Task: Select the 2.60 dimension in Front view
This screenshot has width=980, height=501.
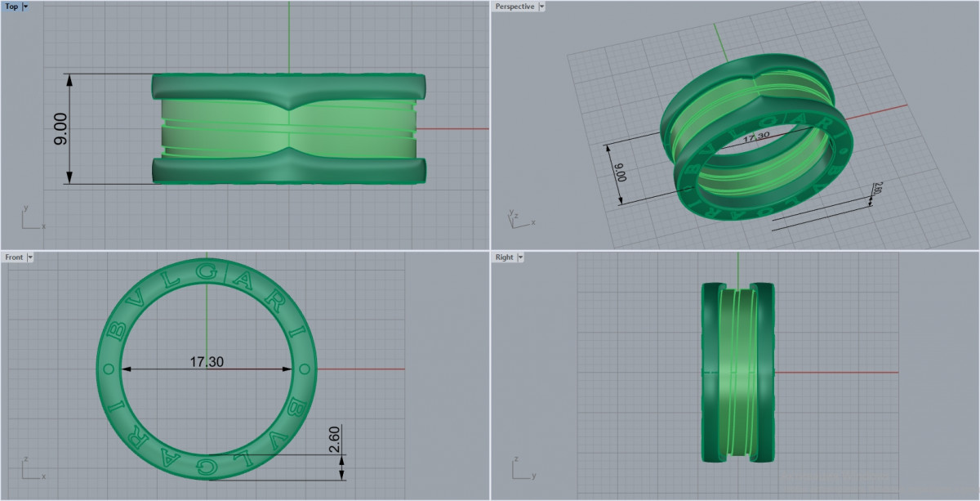Action: (x=333, y=439)
